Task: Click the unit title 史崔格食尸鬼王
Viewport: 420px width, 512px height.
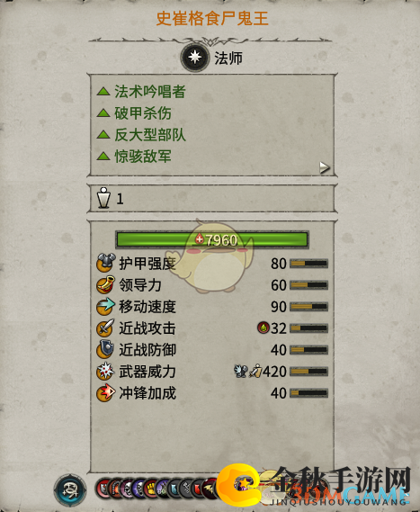Action: click(x=212, y=18)
